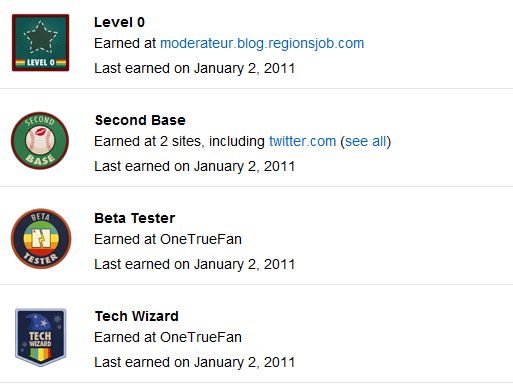Click the Level 0 'Last earned' date text

click(x=195, y=68)
